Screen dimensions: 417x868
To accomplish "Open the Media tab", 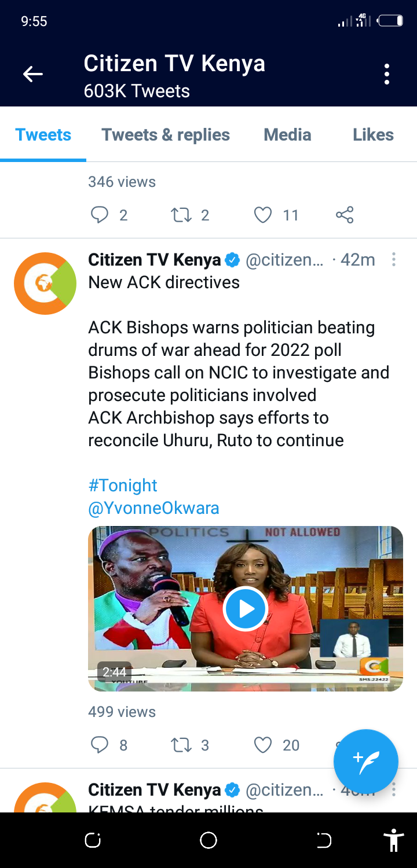I will 287,135.
